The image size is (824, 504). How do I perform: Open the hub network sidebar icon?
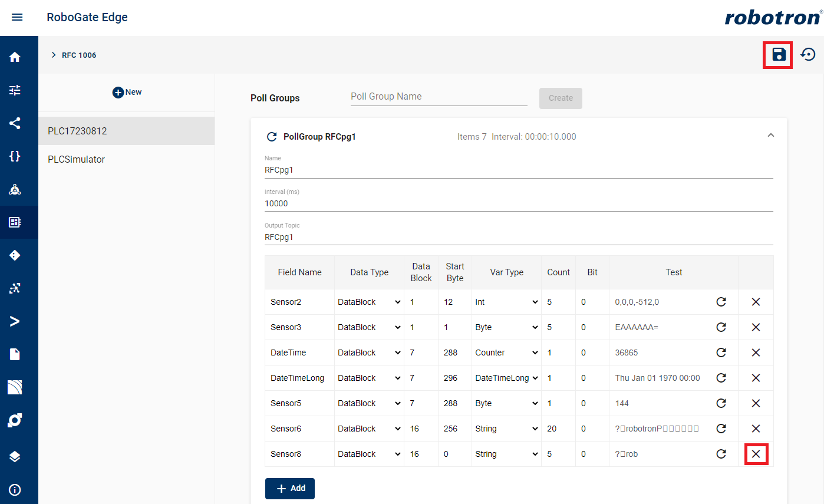click(15, 189)
